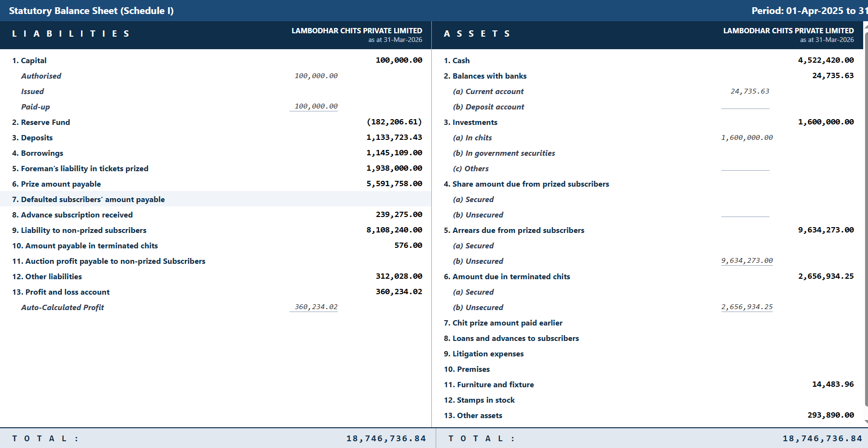The height and width of the screenshot is (448, 868).
Task: Click the Period date range in the header
Action: (x=810, y=11)
